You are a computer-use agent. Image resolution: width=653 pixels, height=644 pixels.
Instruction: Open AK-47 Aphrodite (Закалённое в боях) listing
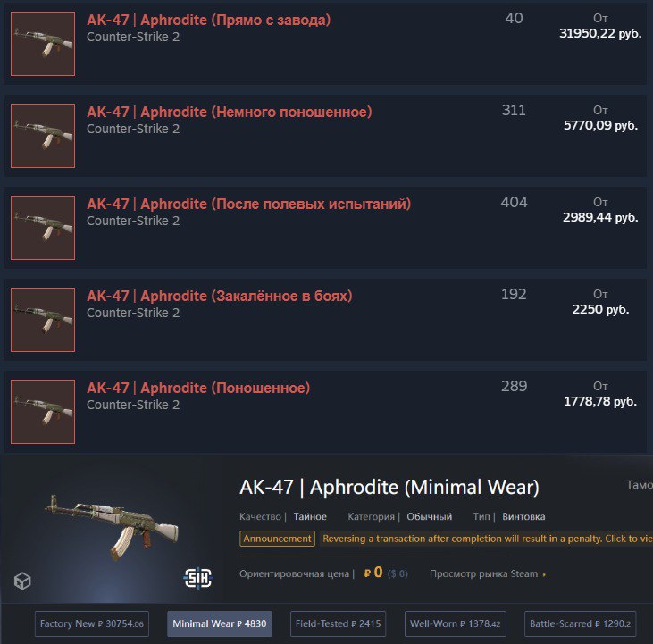click(220, 296)
